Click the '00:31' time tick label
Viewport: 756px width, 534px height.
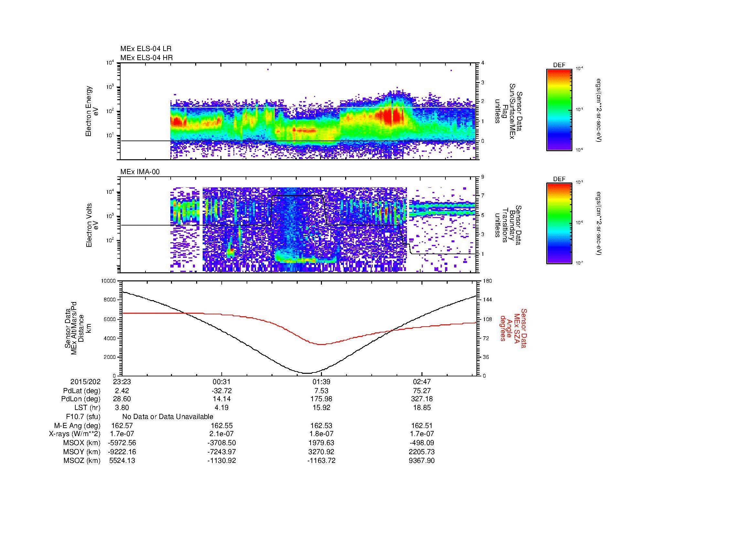[x=222, y=382]
